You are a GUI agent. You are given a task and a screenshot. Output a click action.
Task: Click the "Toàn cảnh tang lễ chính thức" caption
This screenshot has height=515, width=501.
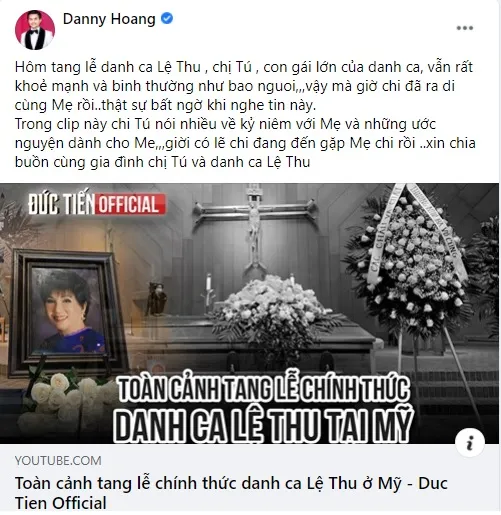tap(263, 389)
